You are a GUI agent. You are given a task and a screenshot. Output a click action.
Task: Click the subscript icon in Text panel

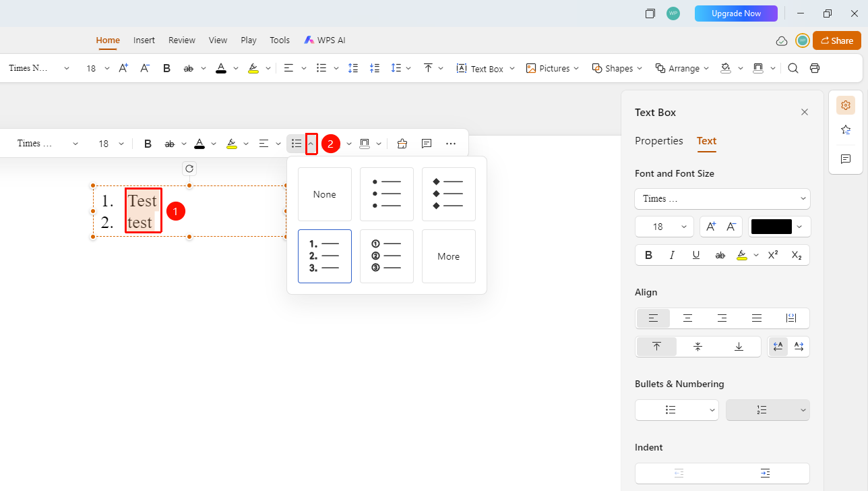(797, 255)
